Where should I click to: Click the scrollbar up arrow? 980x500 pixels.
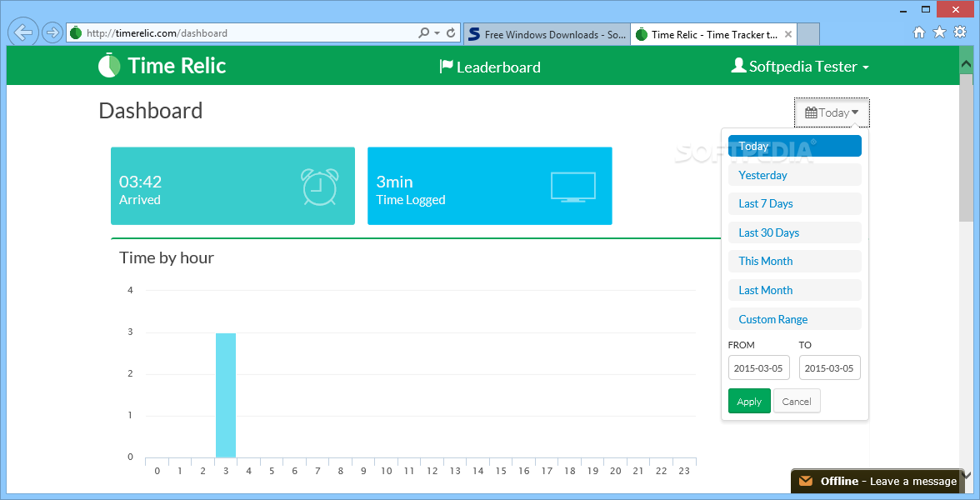coord(967,64)
